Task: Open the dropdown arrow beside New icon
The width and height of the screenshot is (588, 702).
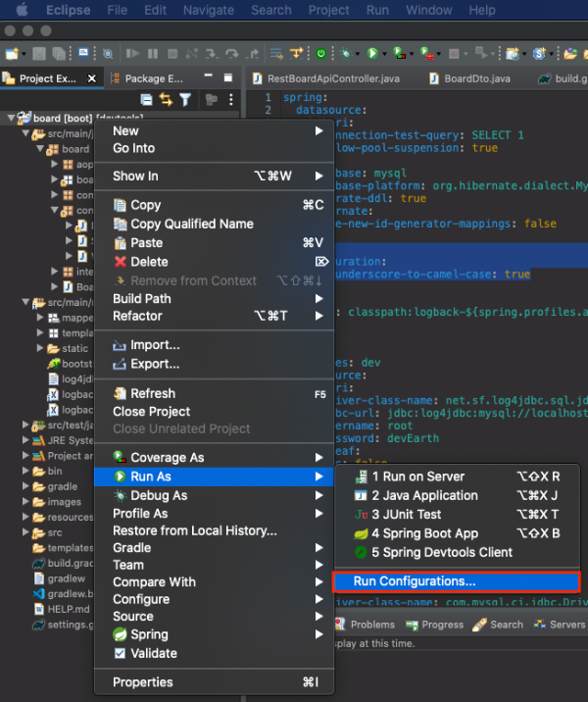Action: coord(24,54)
